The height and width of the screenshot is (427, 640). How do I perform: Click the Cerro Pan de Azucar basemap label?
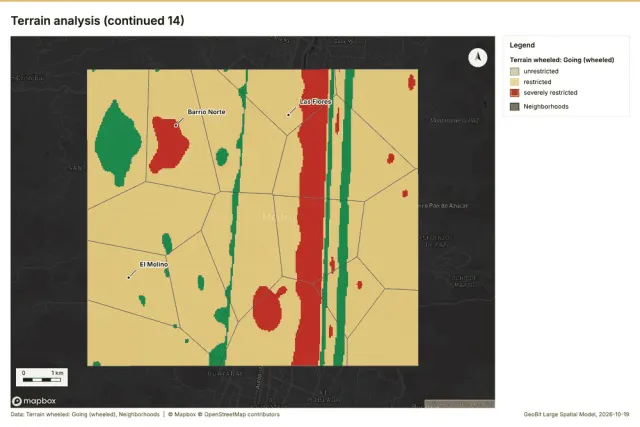(x=442, y=206)
